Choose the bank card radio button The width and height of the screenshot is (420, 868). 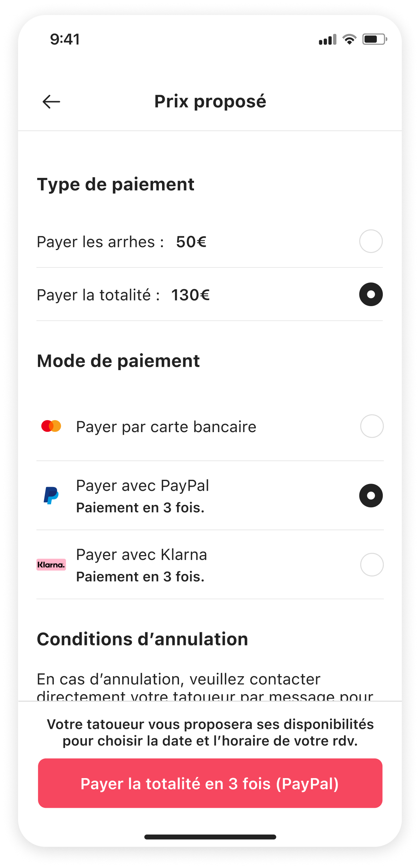tap(371, 426)
